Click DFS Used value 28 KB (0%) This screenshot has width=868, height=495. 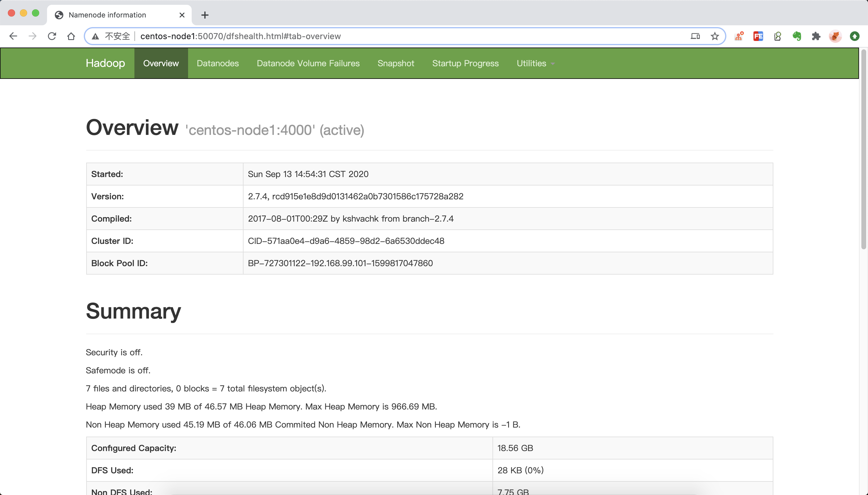coord(520,470)
